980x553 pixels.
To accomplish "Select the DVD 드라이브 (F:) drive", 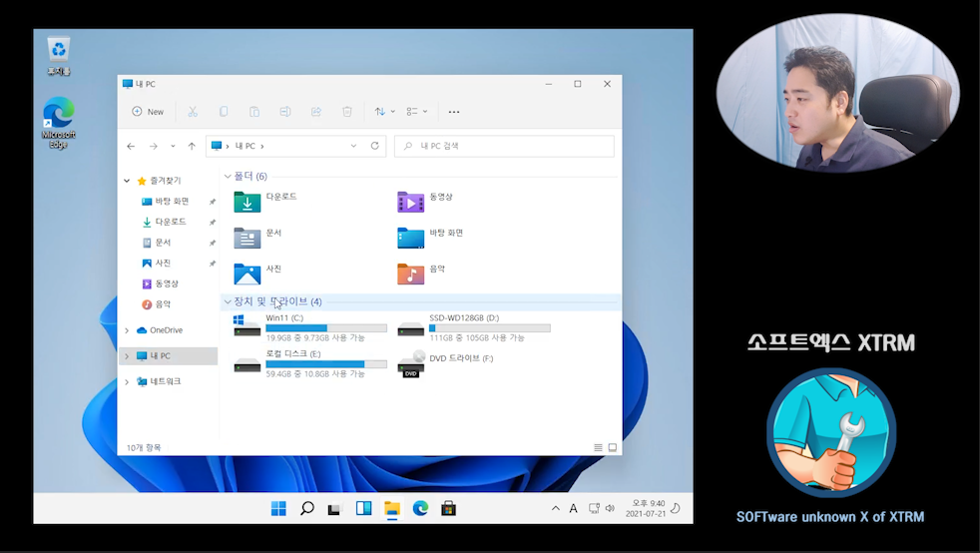I will pyautogui.click(x=446, y=363).
